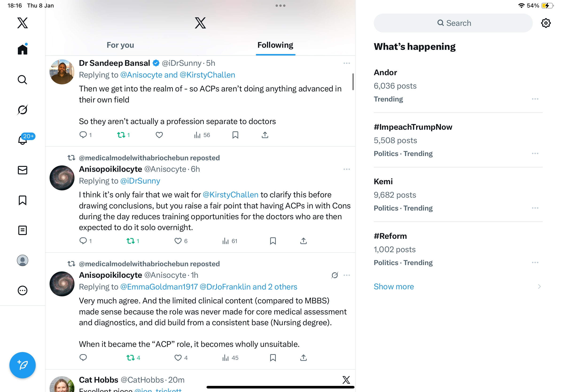561x392 pixels.
Task: Open Grok from the left sidebar
Action: click(23, 110)
